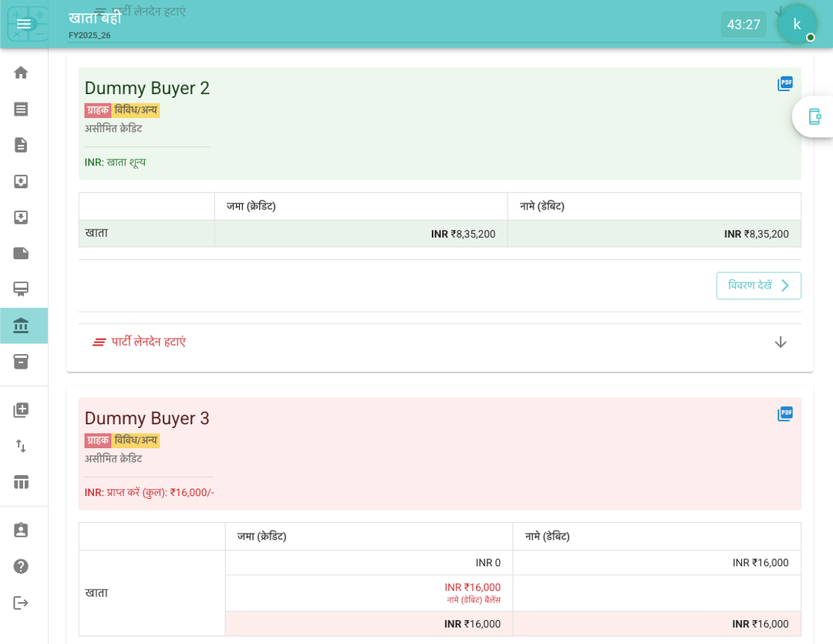
Task: Open the archive box sidebar icon
Action: click(x=21, y=362)
